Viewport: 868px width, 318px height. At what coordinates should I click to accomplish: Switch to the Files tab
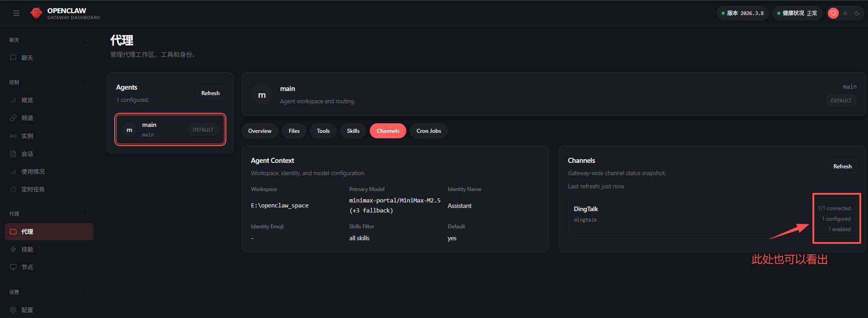click(294, 131)
